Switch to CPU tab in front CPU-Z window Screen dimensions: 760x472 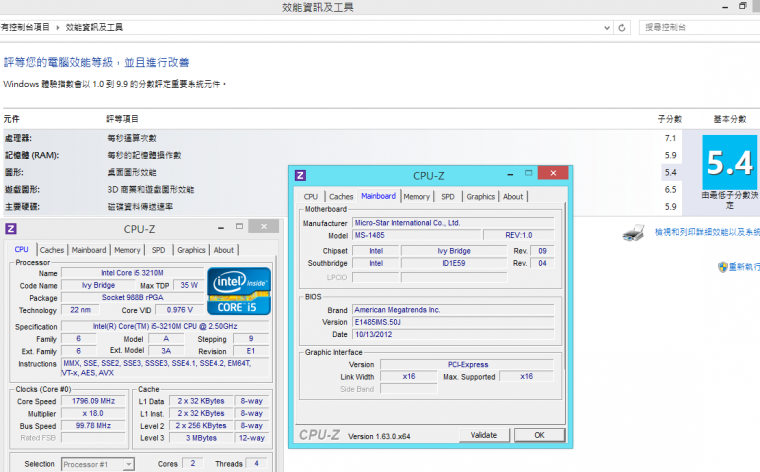click(311, 197)
